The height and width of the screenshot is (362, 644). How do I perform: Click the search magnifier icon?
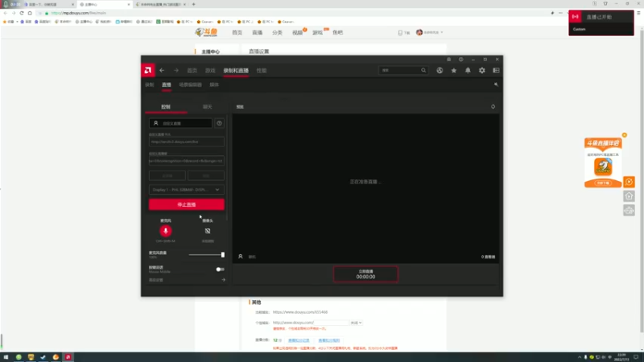pyautogui.click(x=423, y=70)
